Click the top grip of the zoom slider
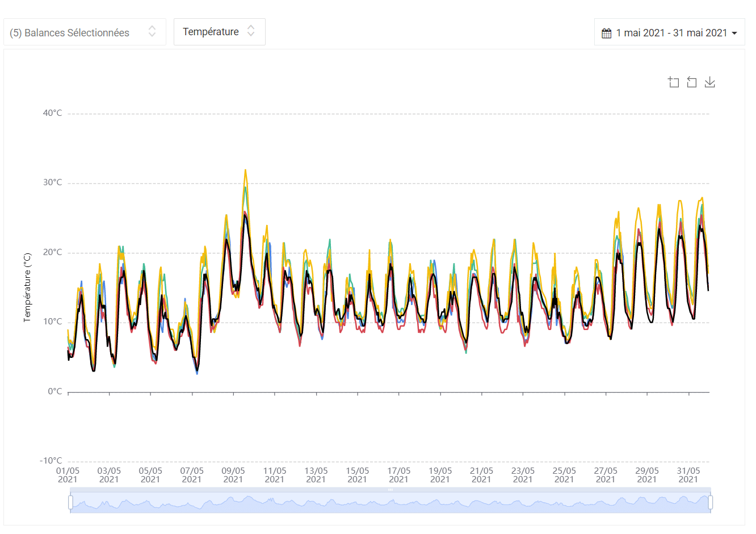 click(390, 489)
